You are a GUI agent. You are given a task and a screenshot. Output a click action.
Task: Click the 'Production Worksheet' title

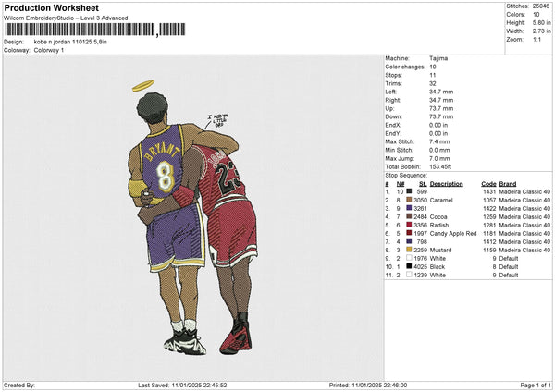[52, 7]
